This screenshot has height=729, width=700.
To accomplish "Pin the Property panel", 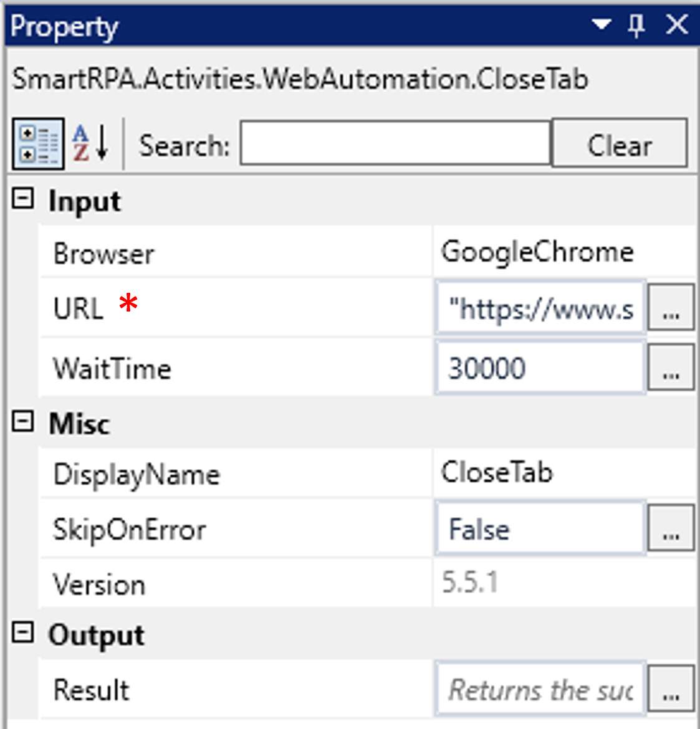I will click(637, 26).
